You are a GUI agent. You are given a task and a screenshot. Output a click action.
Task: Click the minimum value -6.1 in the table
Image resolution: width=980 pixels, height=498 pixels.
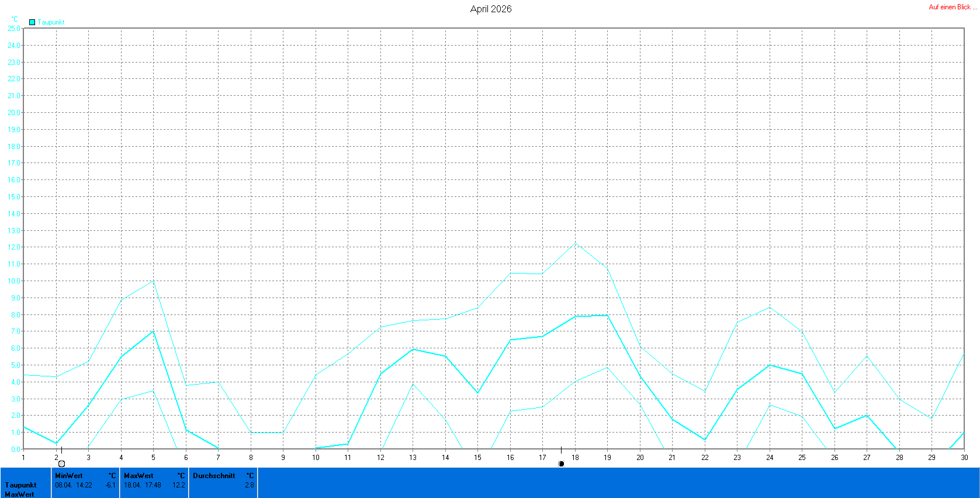pyautogui.click(x=110, y=485)
